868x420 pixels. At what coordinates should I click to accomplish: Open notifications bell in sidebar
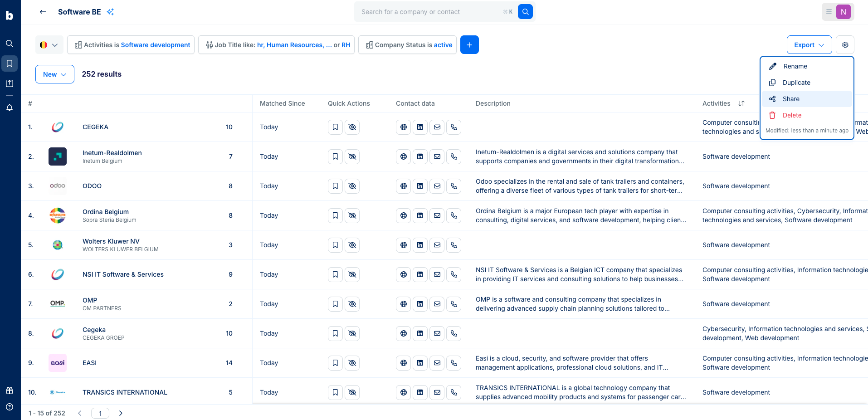(10, 107)
